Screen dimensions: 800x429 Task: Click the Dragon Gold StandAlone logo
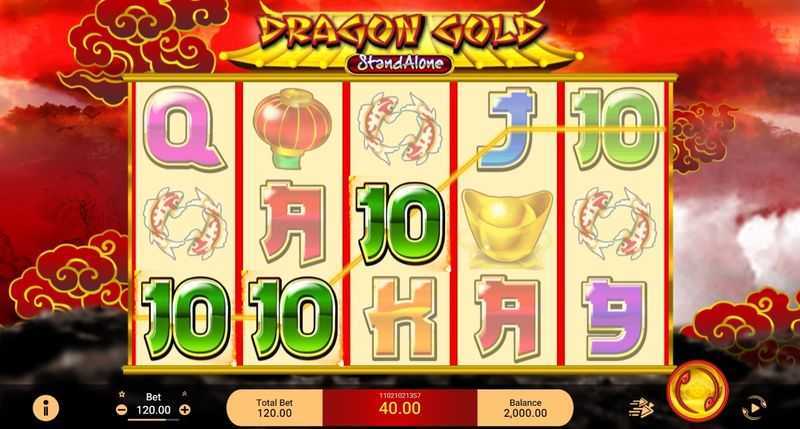coord(399,38)
